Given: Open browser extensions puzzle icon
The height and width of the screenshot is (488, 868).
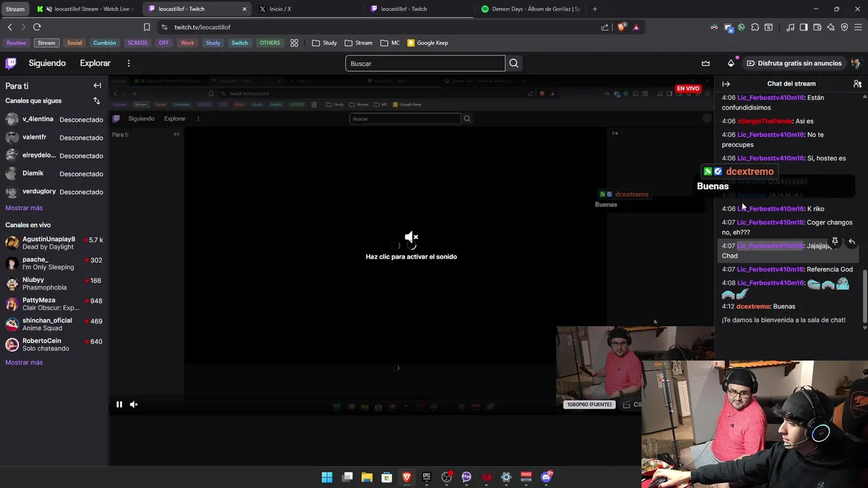Looking at the screenshot, I should point(755,27).
